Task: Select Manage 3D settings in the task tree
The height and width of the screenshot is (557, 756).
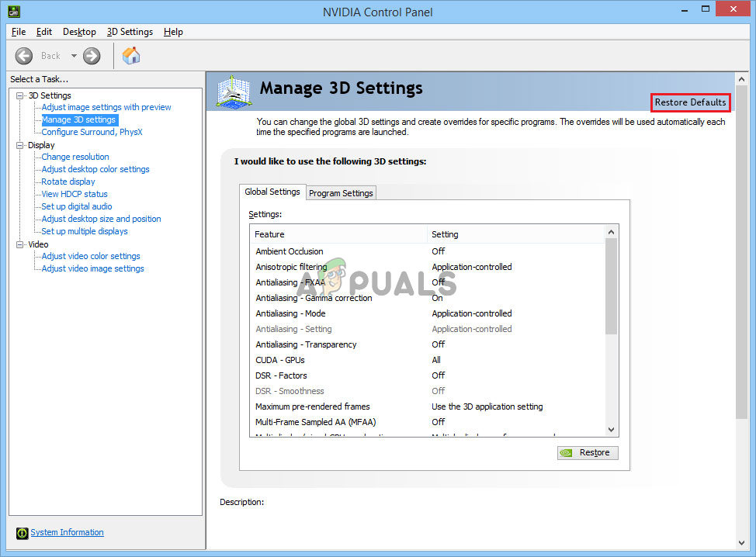Action: (78, 119)
